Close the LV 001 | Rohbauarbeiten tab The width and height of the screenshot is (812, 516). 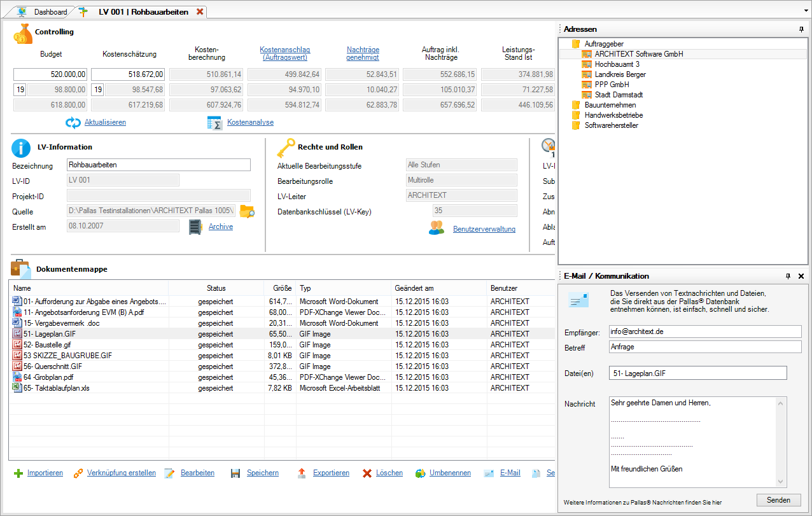[x=200, y=11]
